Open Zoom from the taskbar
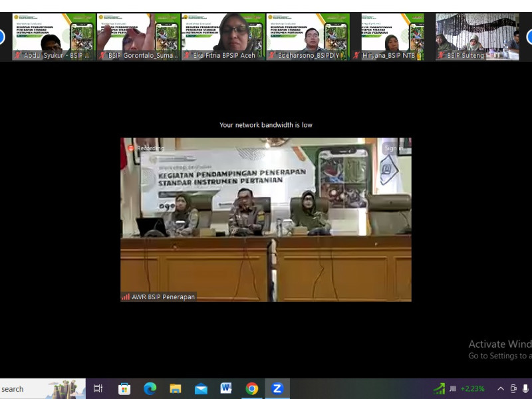This screenshot has height=399, width=532. (277, 388)
